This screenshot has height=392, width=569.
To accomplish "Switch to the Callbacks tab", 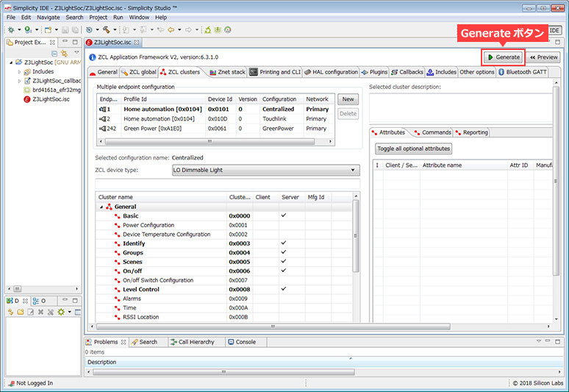I will pos(407,72).
